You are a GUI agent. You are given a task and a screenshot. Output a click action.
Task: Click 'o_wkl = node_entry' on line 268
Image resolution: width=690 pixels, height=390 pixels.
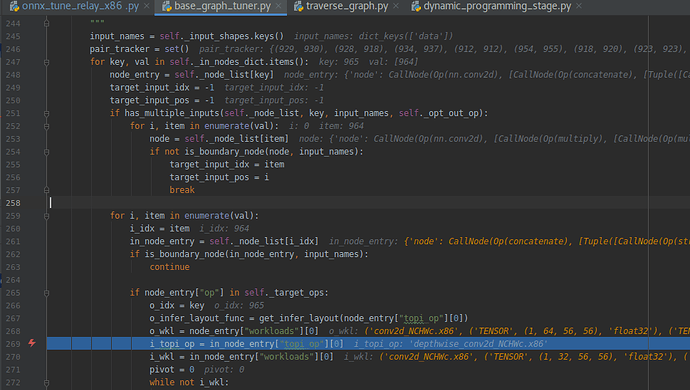[234, 331]
